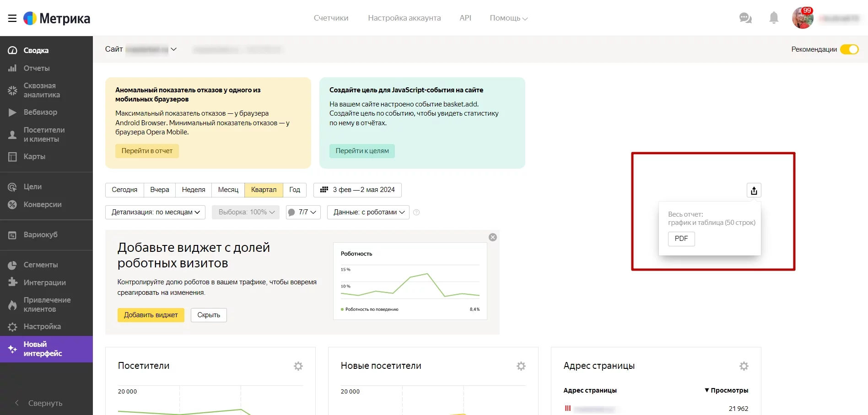Image resolution: width=868 pixels, height=415 pixels.
Task: Click the Вариокуб sidebar icon
Action: tap(12, 235)
